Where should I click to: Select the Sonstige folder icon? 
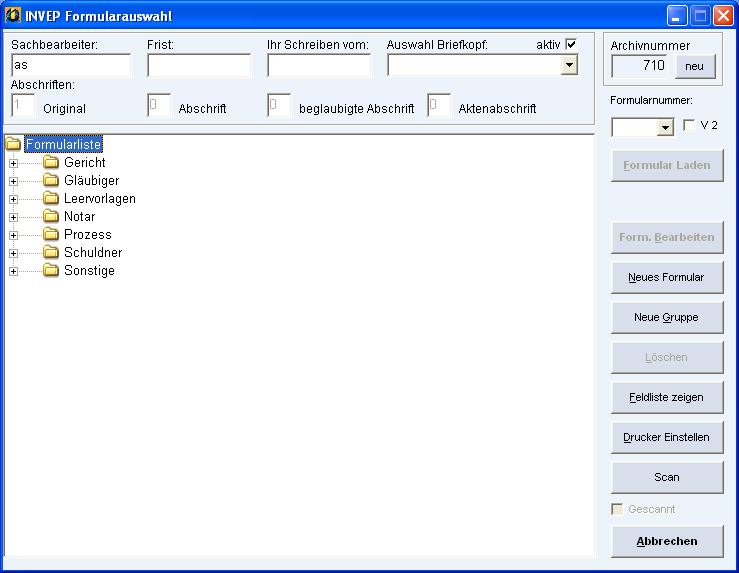[51, 271]
